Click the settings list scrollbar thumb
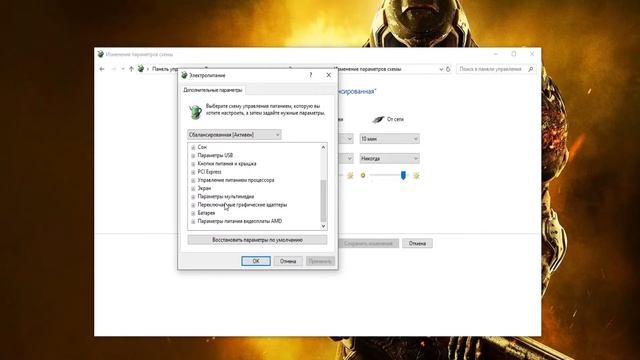Image resolution: width=640 pixels, height=360 pixels. click(324, 200)
